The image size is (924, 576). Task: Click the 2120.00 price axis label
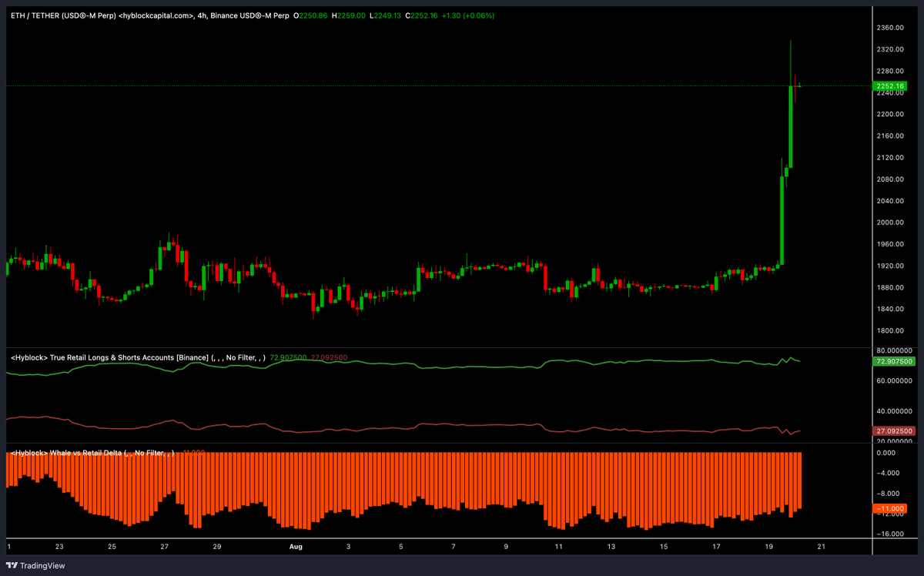(x=889, y=157)
